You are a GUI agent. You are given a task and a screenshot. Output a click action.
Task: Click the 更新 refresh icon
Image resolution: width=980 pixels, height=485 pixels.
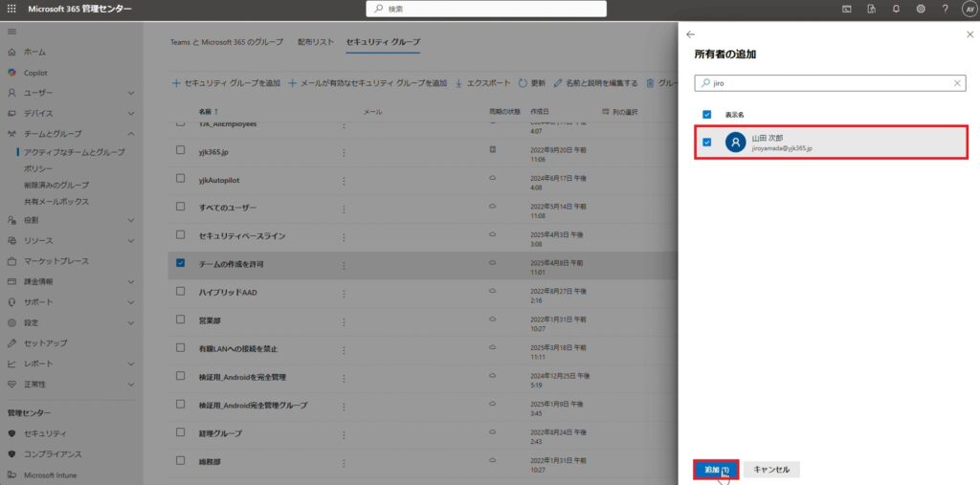click(523, 82)
